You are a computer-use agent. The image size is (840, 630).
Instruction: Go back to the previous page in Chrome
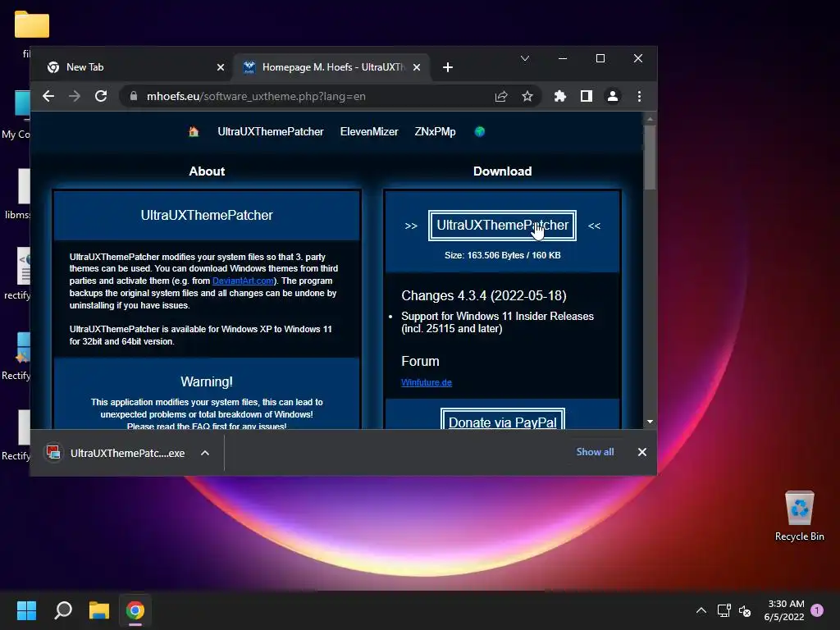(x=48, y=97)
